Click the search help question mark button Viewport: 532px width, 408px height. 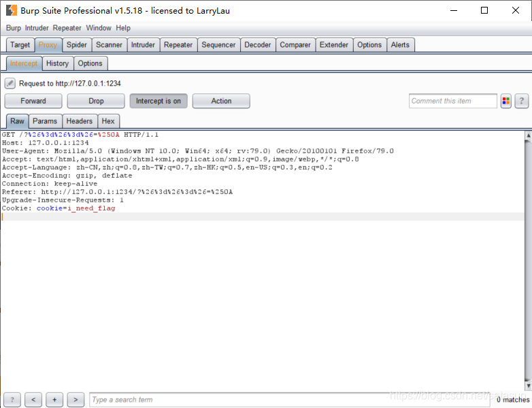click(x=12, y=400)
